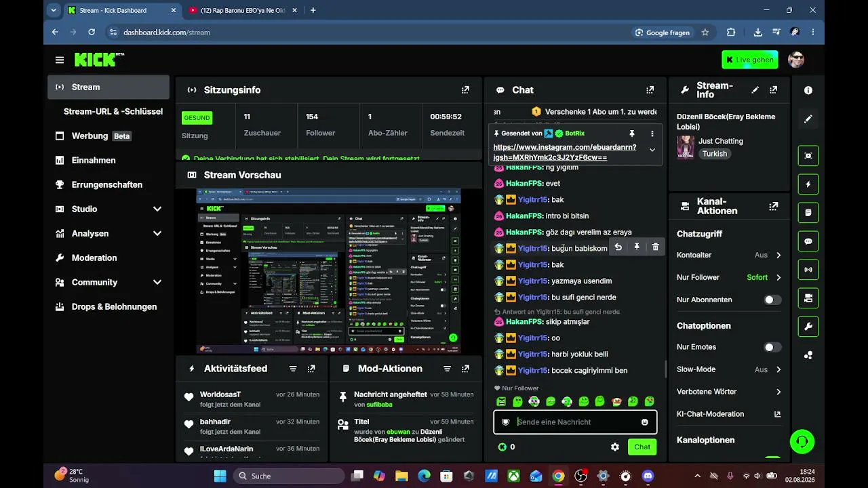Click the info icon in right rail
Viewport: 868px width, 488px height.
(808, 90)
